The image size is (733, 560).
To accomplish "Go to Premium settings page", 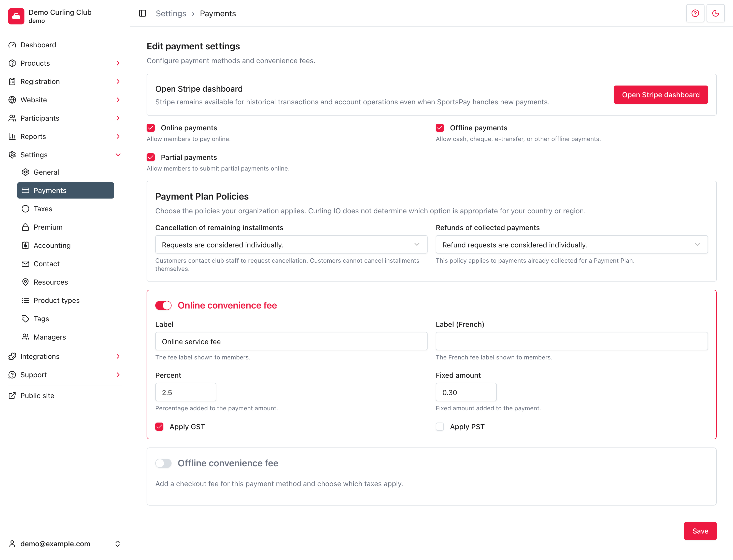I will click(66, 227).
